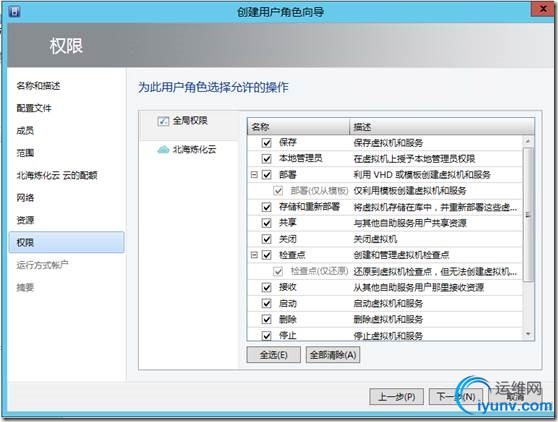Toggle the 部署 permission checkbox
The height and width of the screenshot is (422, 558).
267,175
